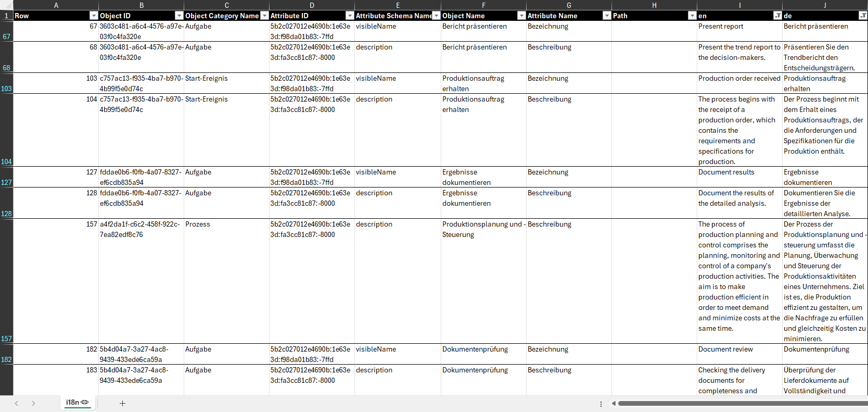Click the 'Object Category Name' header cell

(x=227, y=16)
